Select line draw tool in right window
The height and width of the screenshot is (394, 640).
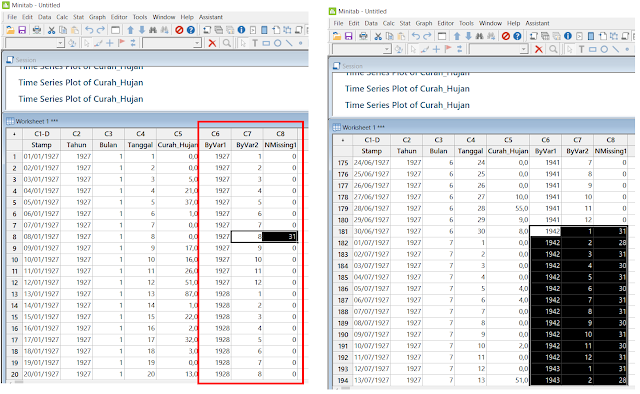616,49
